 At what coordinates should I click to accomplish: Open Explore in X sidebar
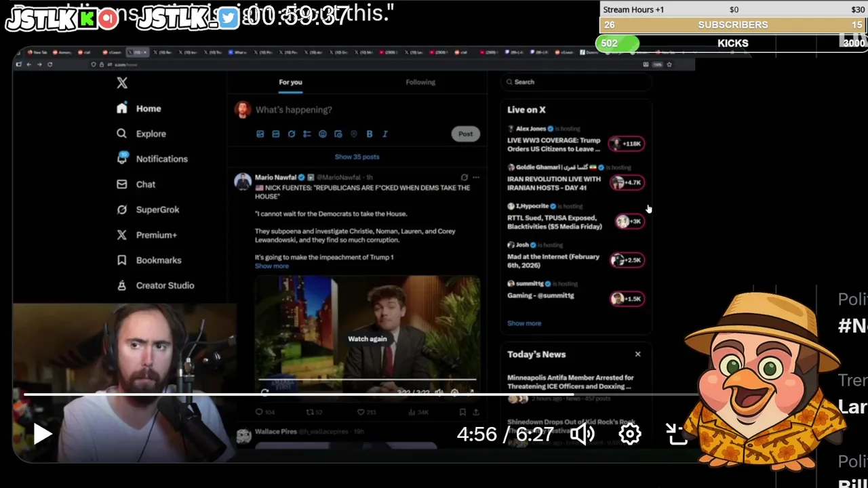pyautogui.click(x=141, y=134)
